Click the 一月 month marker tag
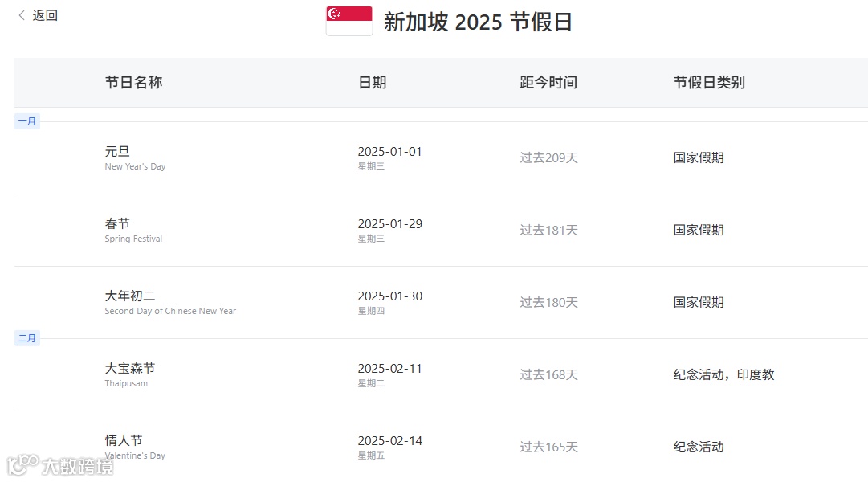The width and height of the screenshot is (868, 482). pyautogui.click(x=27, y=121)
